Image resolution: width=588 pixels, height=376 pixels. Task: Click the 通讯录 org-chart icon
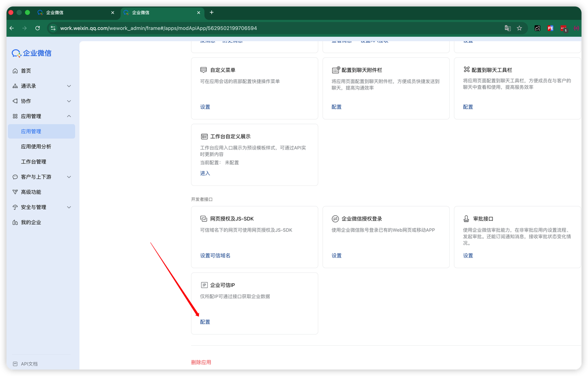coord(15,86)
